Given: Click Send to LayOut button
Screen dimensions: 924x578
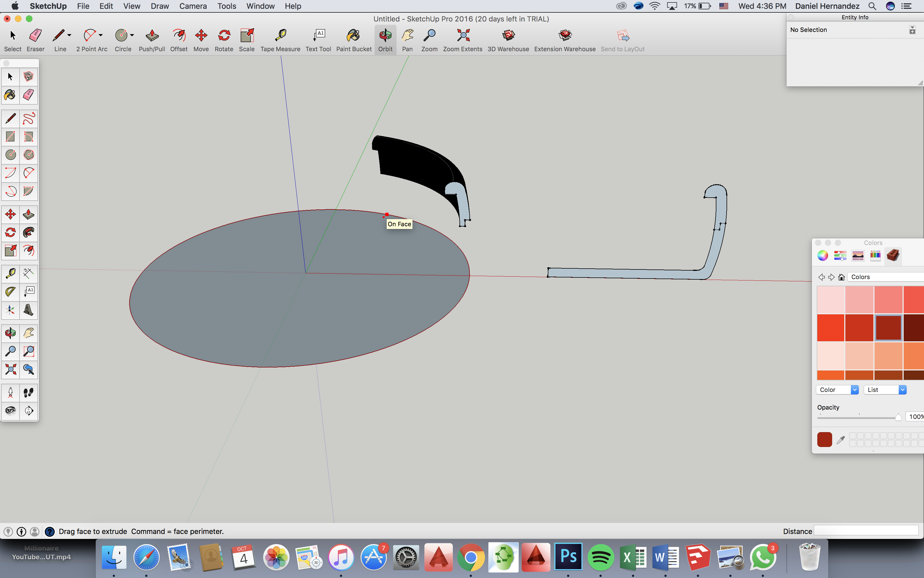Looking at the screenshot, I should click(622, 40).
